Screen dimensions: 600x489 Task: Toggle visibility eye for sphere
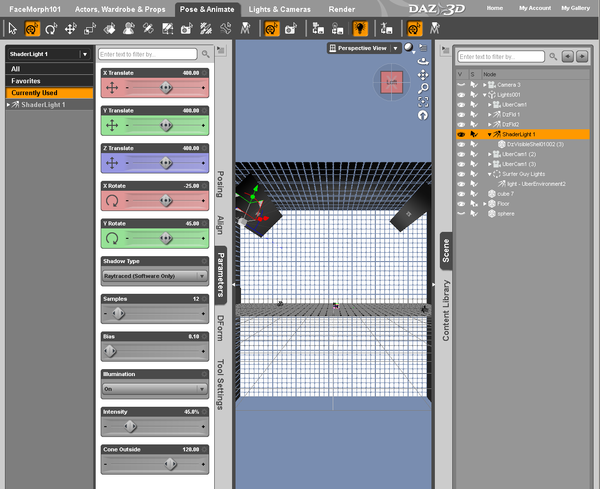pyautogui.click(x=461, y=214)
